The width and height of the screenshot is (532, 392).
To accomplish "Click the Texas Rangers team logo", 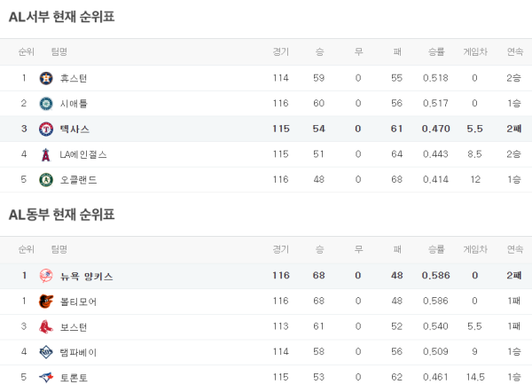I will [46, 129].
